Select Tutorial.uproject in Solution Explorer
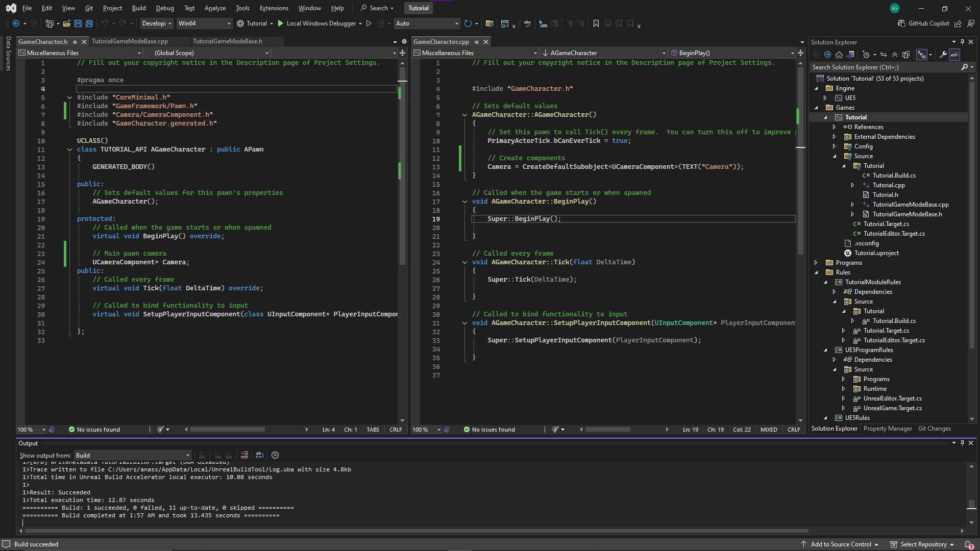This screenshot has height=551, width=980. 876,253
